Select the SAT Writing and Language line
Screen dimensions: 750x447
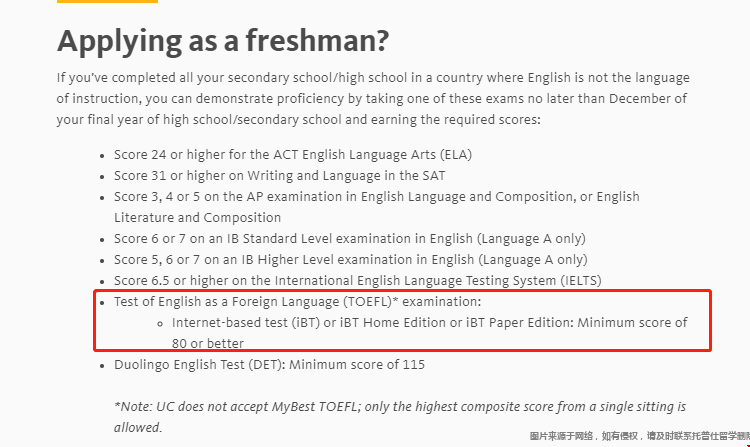click(x=279, y=176)
